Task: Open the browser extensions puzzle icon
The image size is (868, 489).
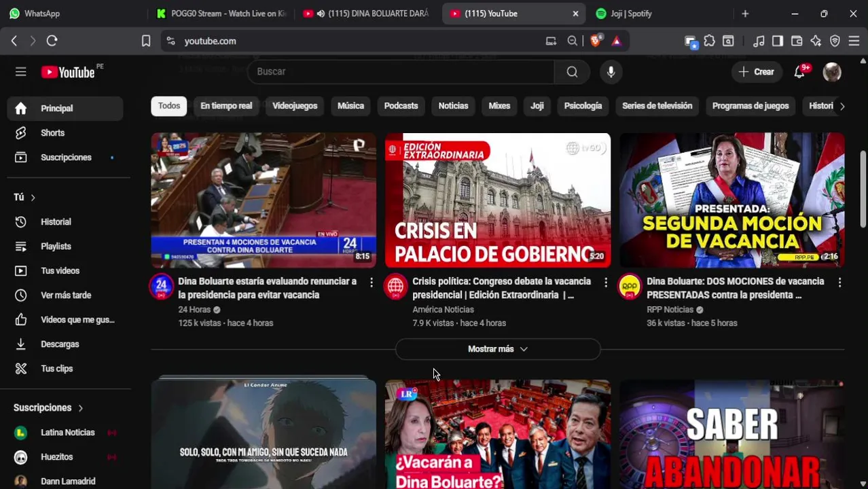Action: [709, 41]
